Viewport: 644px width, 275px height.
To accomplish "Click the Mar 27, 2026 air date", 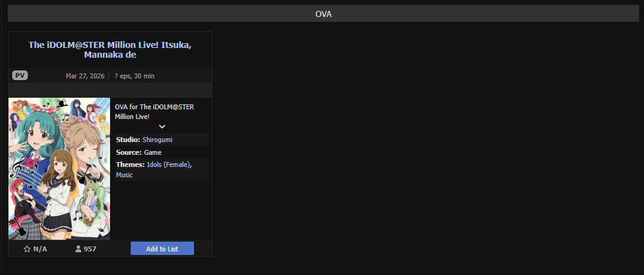I will pyautogui.click(x=85, y=76).
